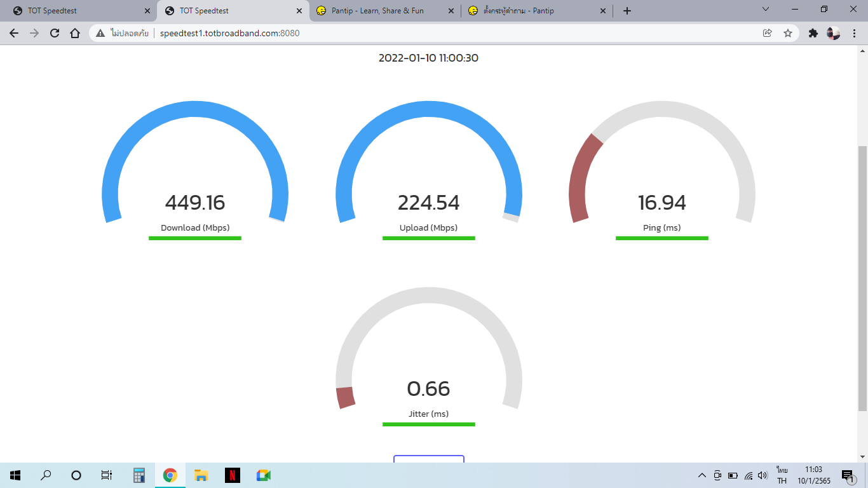Open Windows taskbar search

(46, 475)
